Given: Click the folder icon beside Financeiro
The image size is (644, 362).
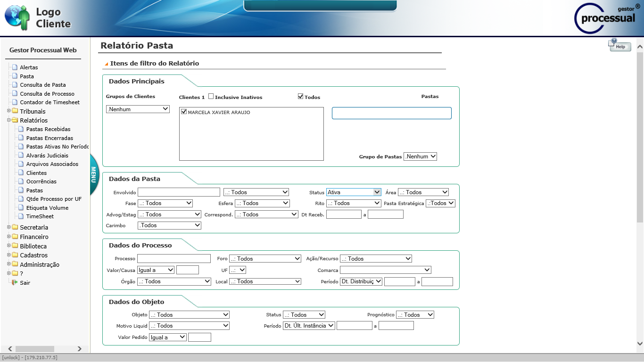Looking at the screenshot, I should pyautogui.click(x=15, y=237).
